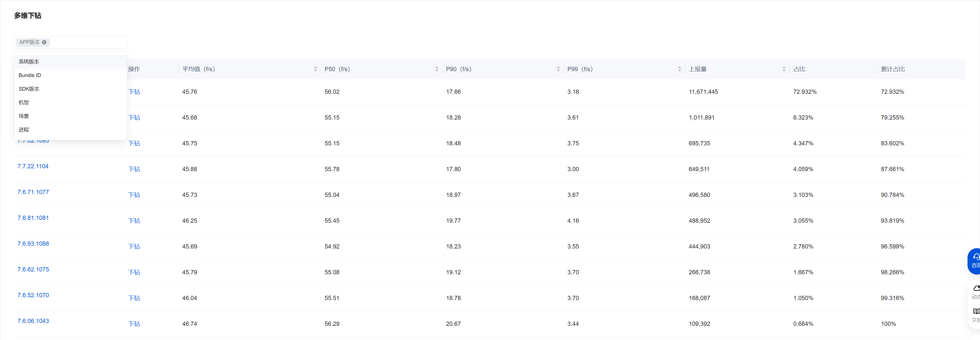This screenshot has width=980, height=340.
Task: Open the 咨询 support floating button
Action: pyautogui.click(x=975, y=261)
